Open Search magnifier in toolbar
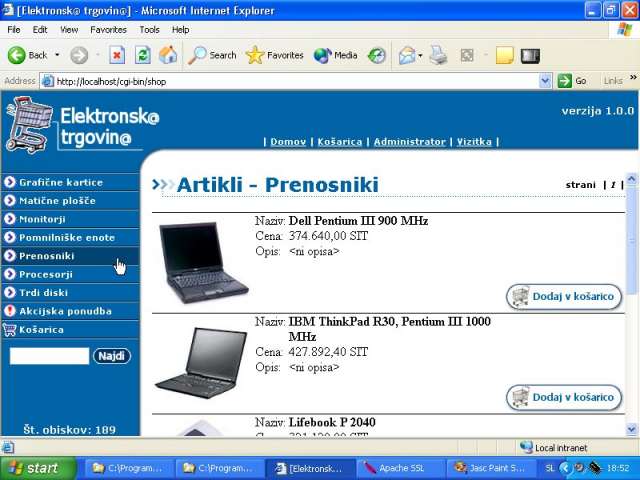The image size is (640, 480). coord(198,55)
